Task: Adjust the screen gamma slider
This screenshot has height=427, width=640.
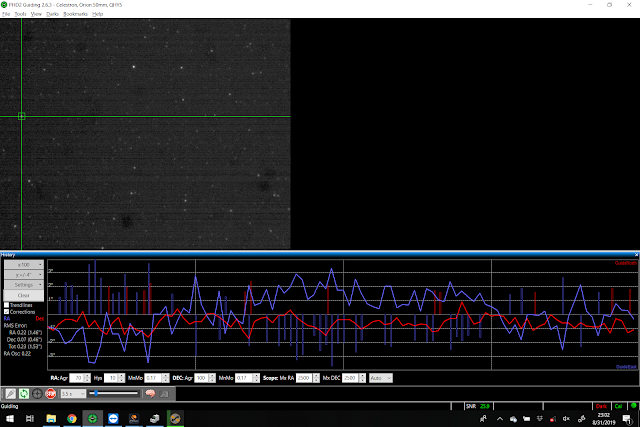Action: pyautogui.click(x=114, y=394)
